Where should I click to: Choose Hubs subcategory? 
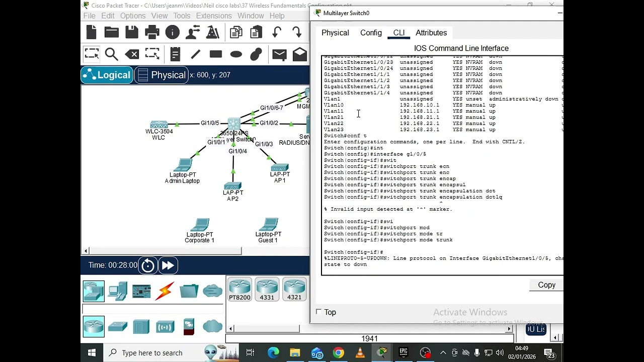(141, 327)
